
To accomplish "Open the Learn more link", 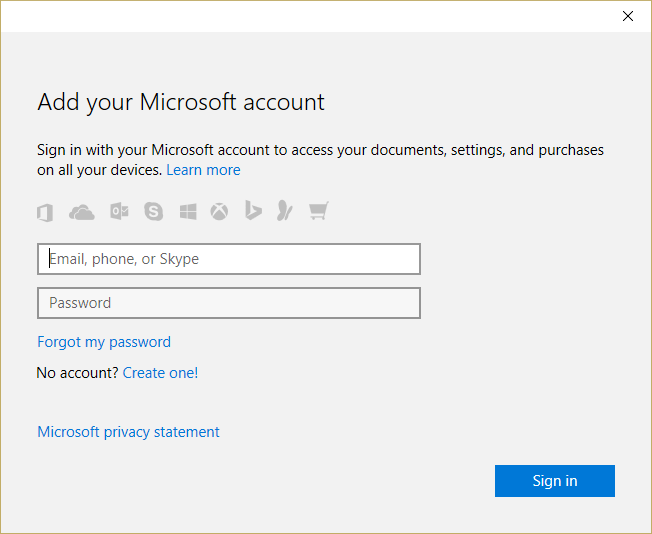I will click(x=203, y=170).
